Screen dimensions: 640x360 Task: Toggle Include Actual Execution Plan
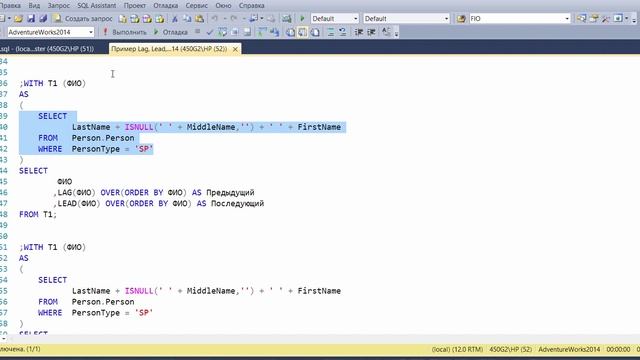pos(262,32)
